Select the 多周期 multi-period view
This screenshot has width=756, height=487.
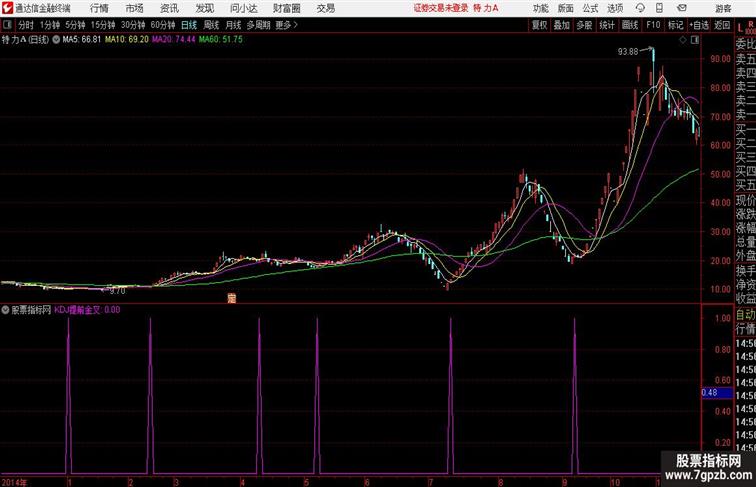(x=259, y=25)
